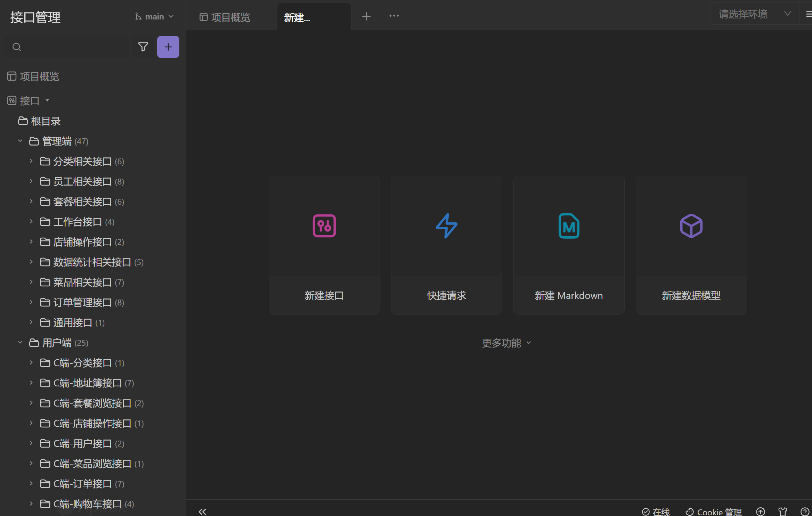Screen dimensions: 812x516
Task: Click the 新建接口 card icon
Action: coord(324,226)
